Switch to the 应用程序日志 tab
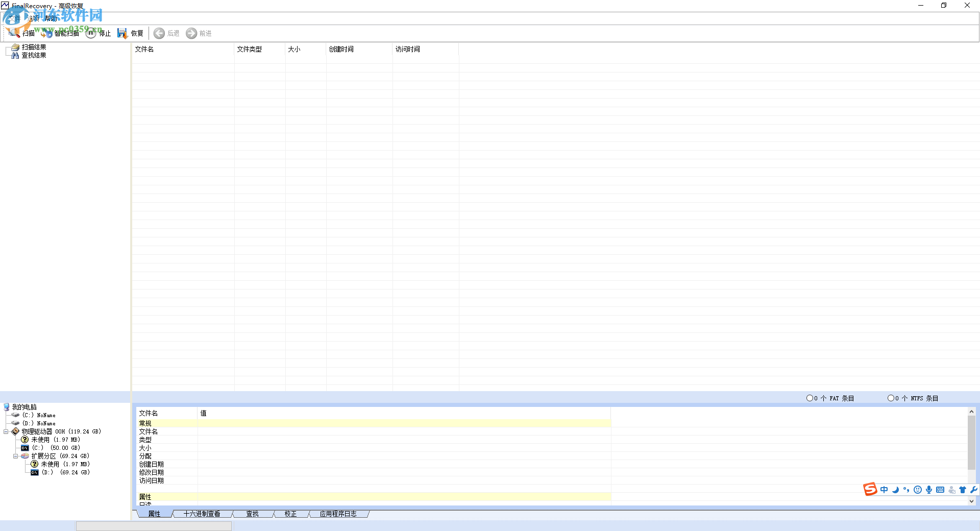This screenshot has height=531, width=980. click(338, 514)
